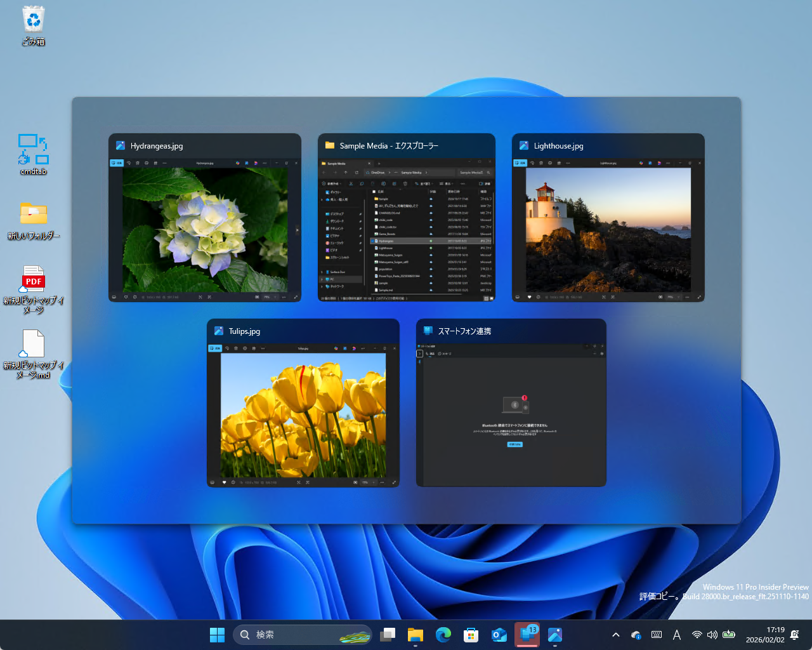The height and width of the screenshot is (650, 812).
Task: Open the see-more menu on Hydrangeas.jpg toolbar
Action: pos(164,163)
